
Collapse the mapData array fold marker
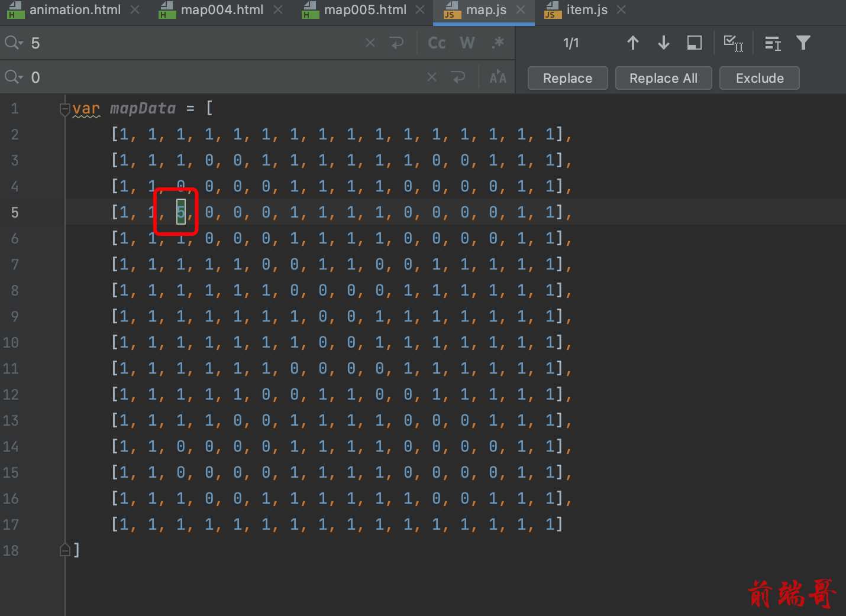(65, 109)
